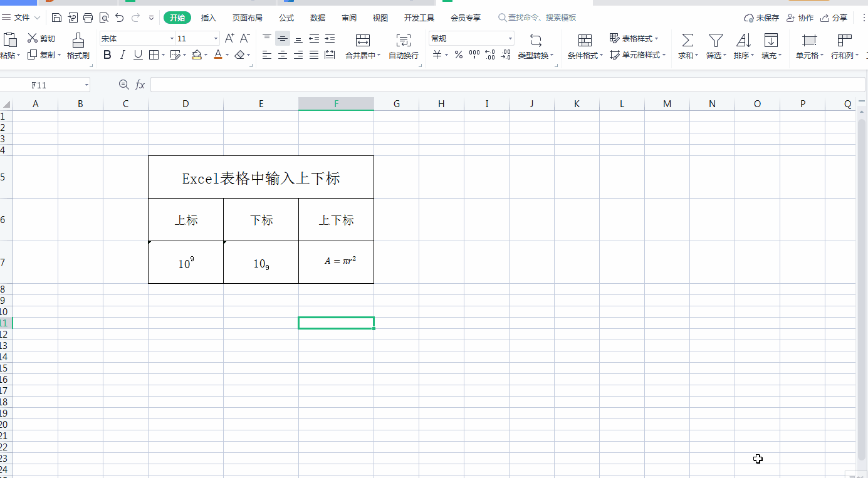Expand the number format dropdown showing 常规
This screenshot has width=868, height=478.
510,38
